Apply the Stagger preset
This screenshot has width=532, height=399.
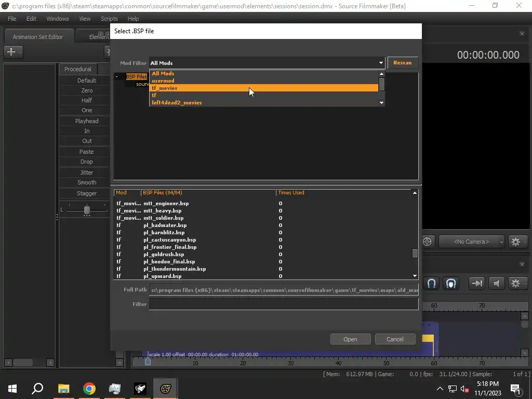point(87,193)
